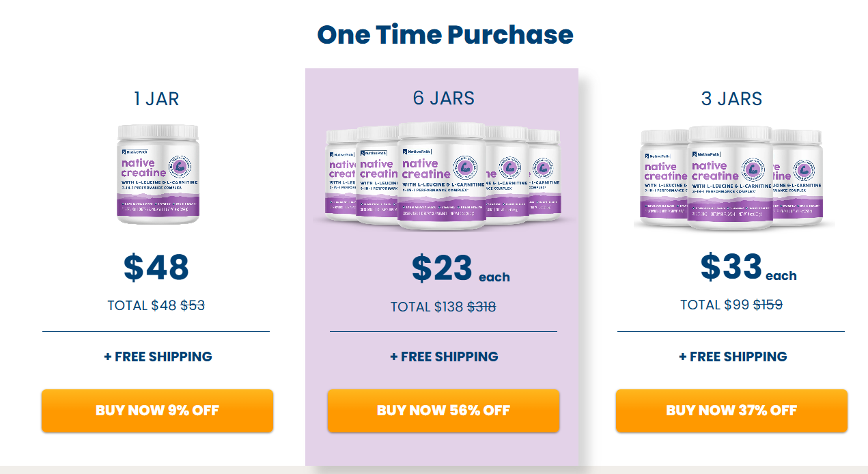Click the TOTAL $99 line

pyautogui.click(x=731, y=305)
